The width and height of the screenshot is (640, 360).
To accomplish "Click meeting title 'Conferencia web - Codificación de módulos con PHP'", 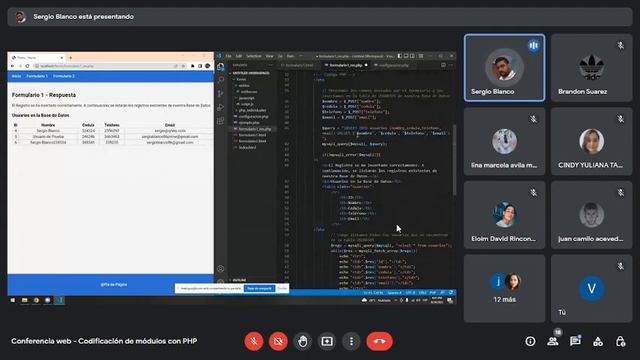I will (x=104, y=341).
